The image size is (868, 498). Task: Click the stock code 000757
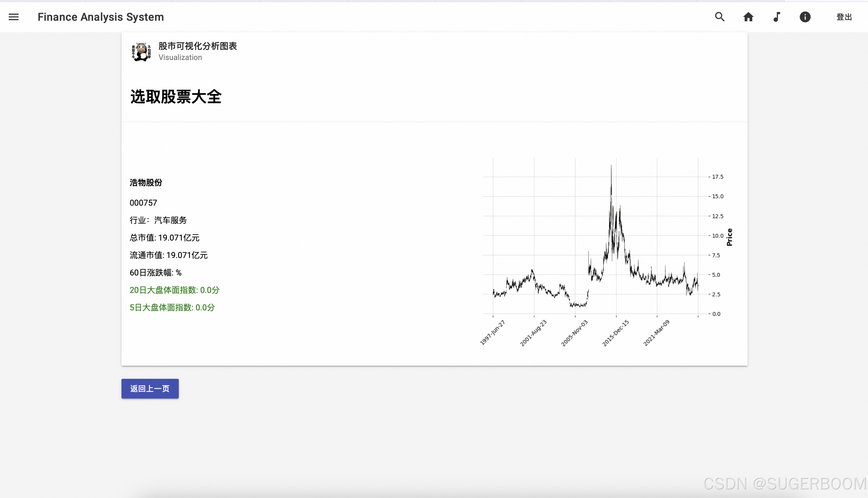tap(143, 203)
